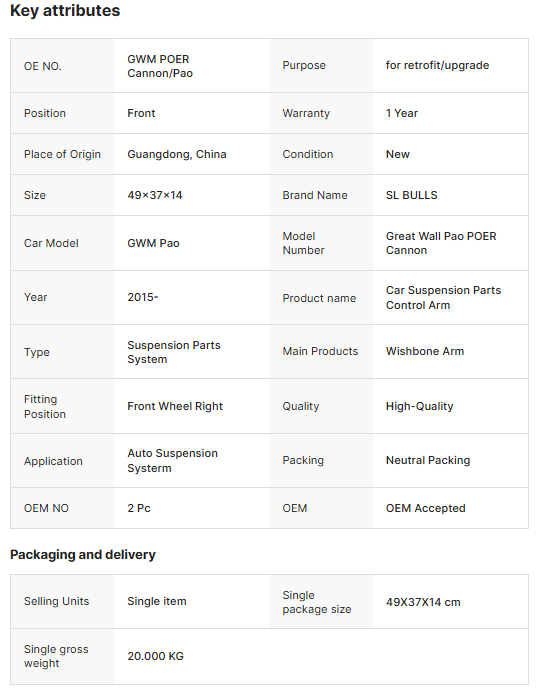Select the Guangdong, China origin value
This screenshot has width=550, height=699.
pos(177,154)
